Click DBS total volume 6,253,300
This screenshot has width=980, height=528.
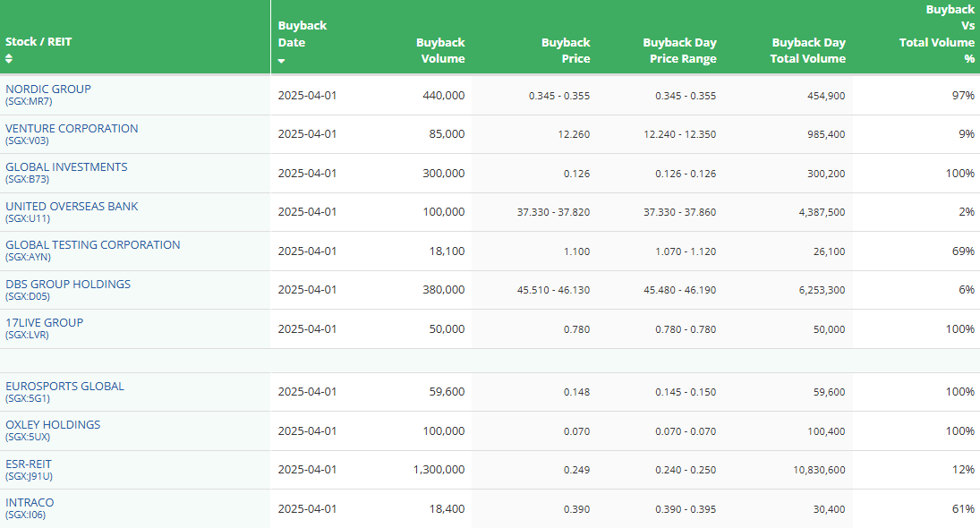click(822, 290)
